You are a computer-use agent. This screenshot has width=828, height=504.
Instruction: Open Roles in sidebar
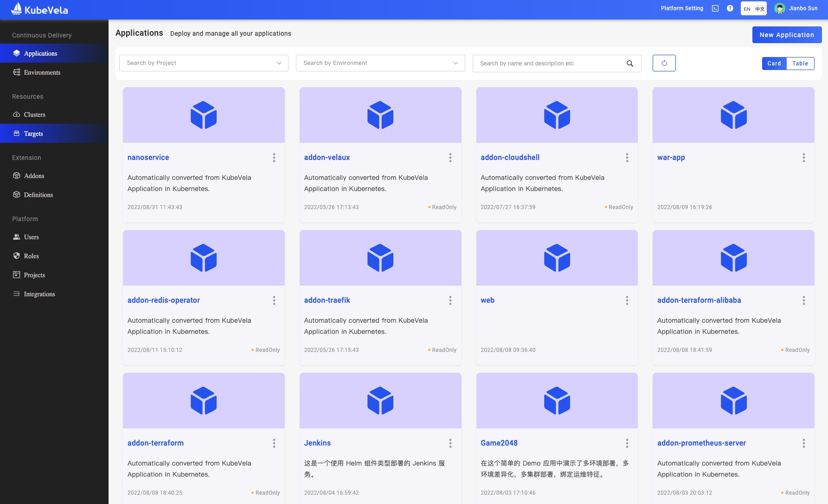pyautogui.click(x=54, y=256)
